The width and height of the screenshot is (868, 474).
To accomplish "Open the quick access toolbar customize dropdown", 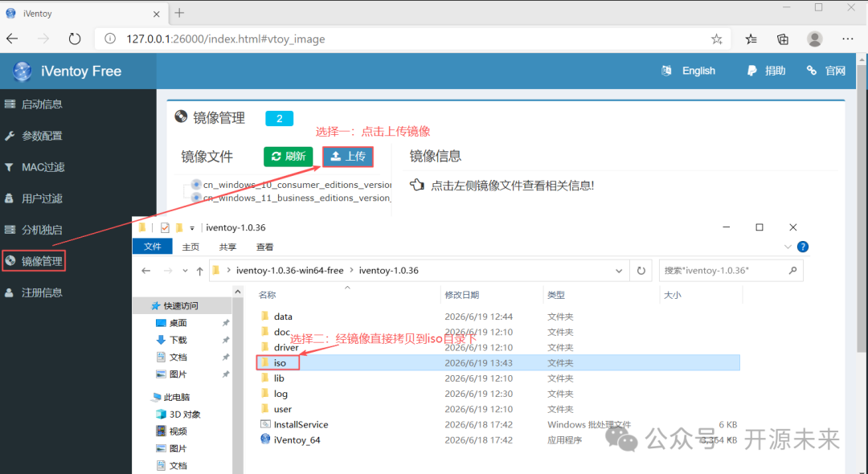I will click(192, 227).
